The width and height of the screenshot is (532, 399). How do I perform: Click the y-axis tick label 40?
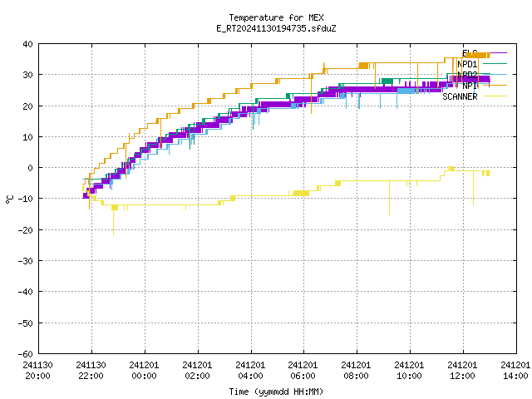(x=27, y=44)
